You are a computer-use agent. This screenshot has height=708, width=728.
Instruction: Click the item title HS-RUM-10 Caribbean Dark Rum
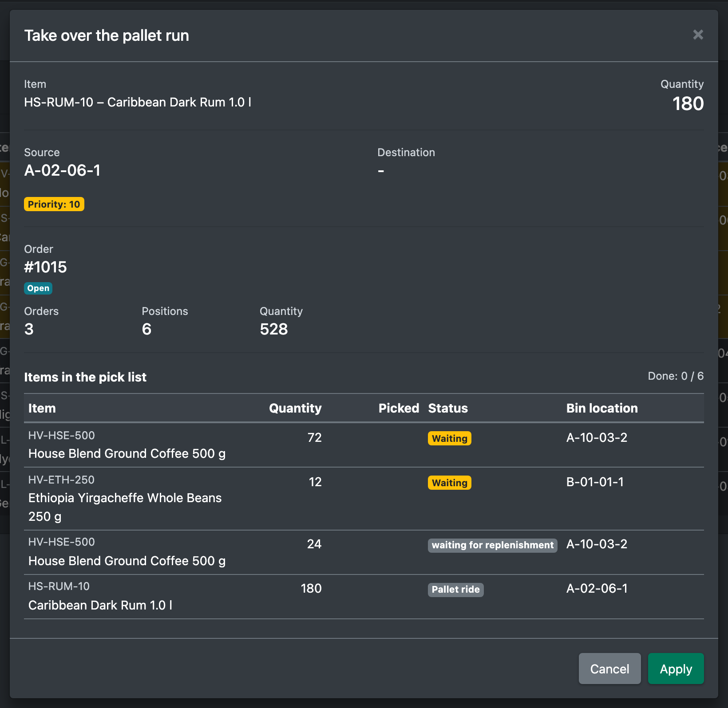coord(138,102)
